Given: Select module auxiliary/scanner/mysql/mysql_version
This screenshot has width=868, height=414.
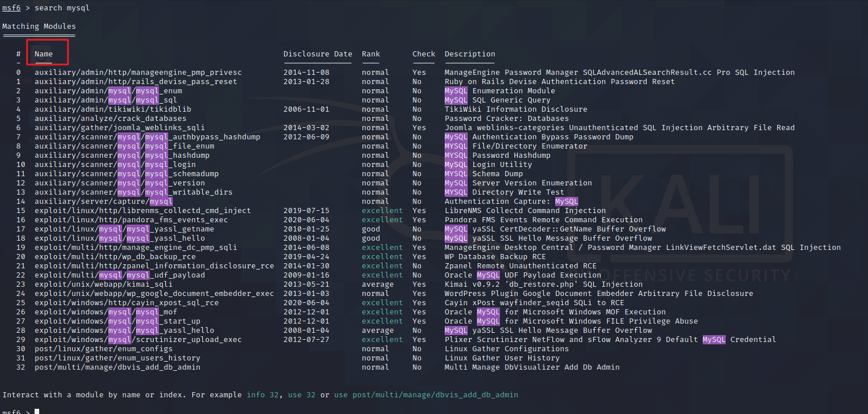Looking at the screenshot, I should pyautogui.click(x=120, y=183).
